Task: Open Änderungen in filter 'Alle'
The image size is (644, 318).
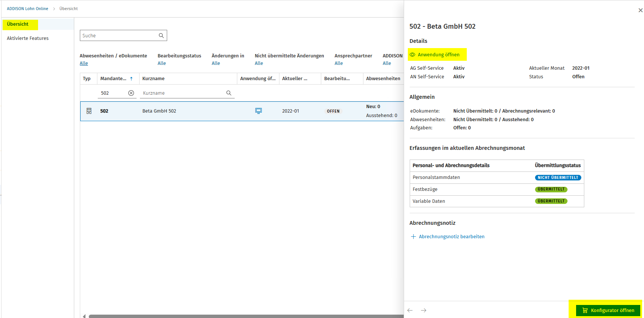Action: tap(216, 63)
